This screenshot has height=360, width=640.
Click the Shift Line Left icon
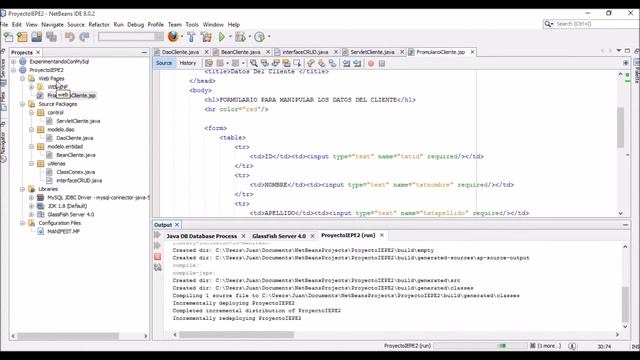tap(347, 63)
